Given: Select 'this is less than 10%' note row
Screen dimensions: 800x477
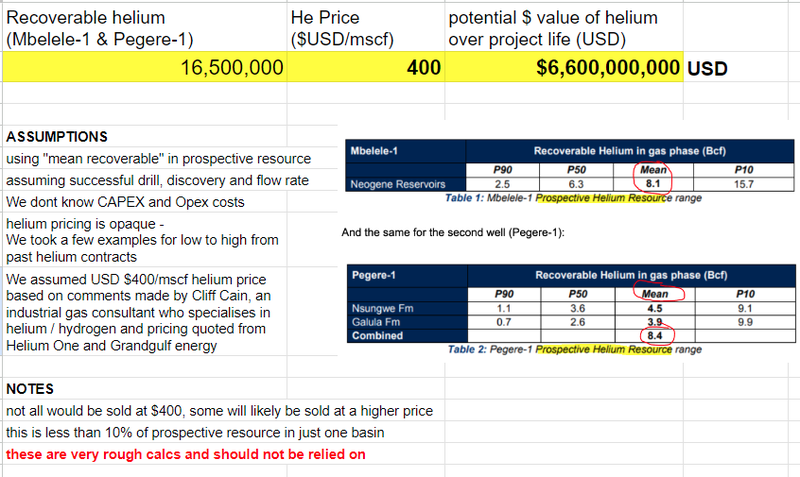Looking at the screenshot, I should click(195, 433).
